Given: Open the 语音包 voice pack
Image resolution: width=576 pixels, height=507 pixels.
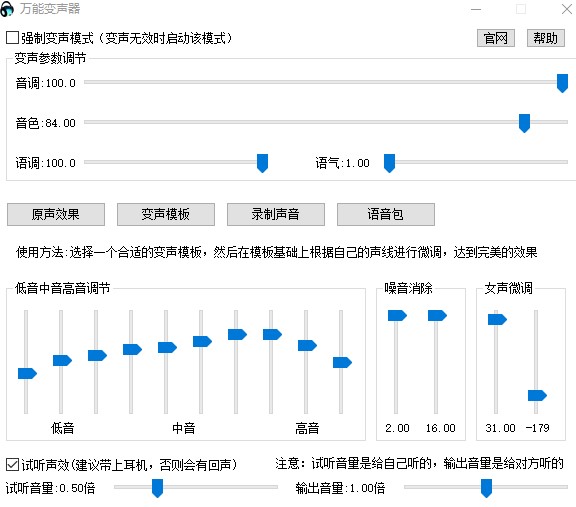Looking at the screenshot, I should (386, 214).
